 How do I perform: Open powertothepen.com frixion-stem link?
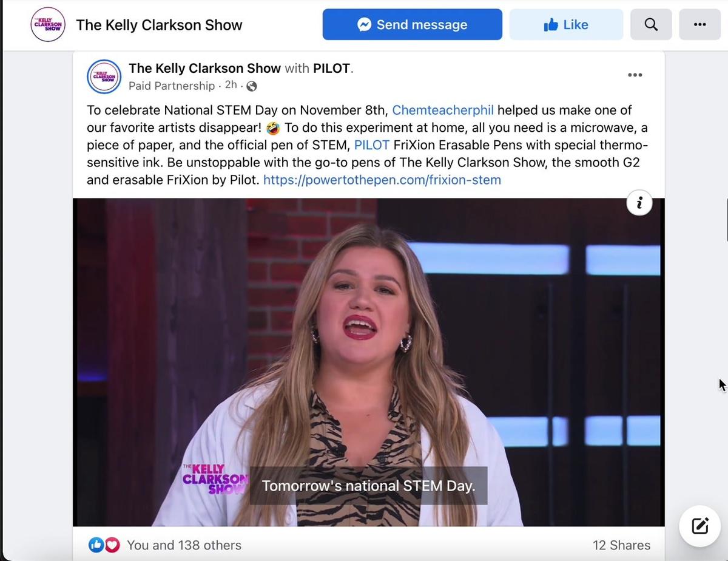pyautogui.click(x=382, y=180)
